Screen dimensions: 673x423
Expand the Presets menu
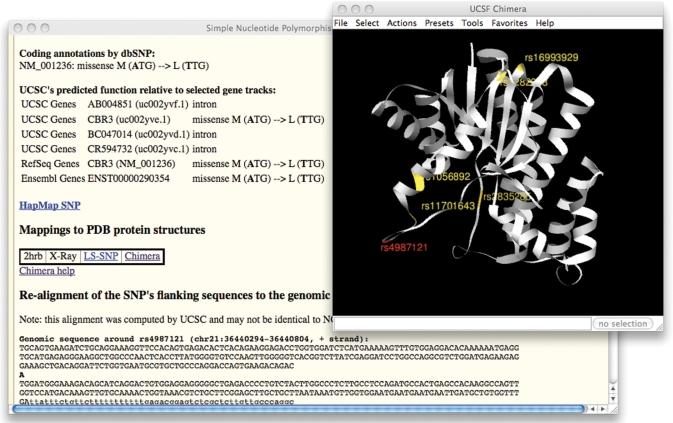[439, 22]
